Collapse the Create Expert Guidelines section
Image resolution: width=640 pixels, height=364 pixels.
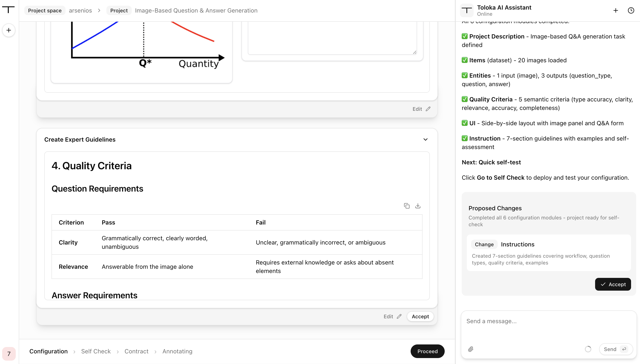point(425,139)
